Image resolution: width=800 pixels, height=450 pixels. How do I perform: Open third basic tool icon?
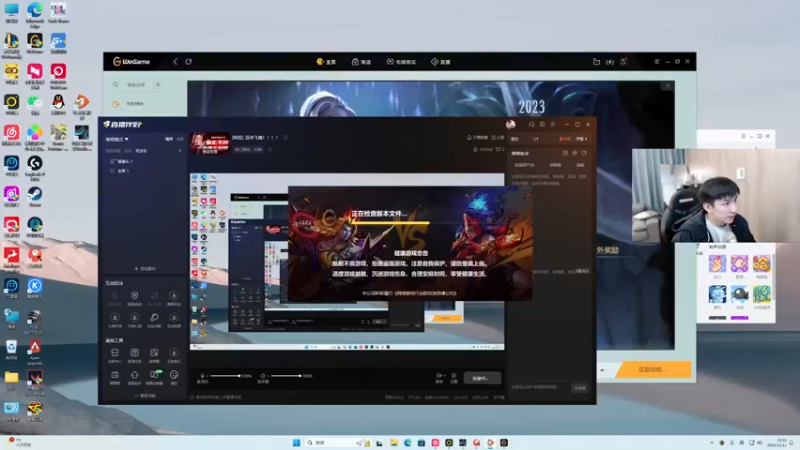click(x=154, y=355)
